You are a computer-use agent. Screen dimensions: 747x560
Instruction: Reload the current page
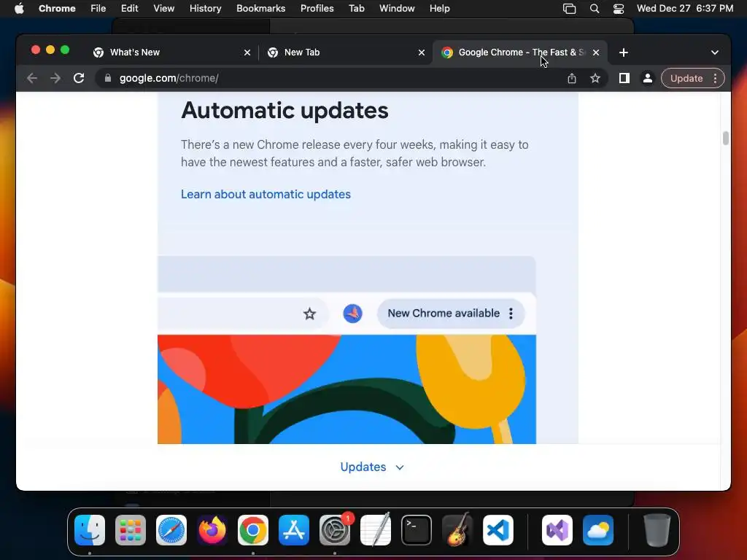click(x=79, y=78)
